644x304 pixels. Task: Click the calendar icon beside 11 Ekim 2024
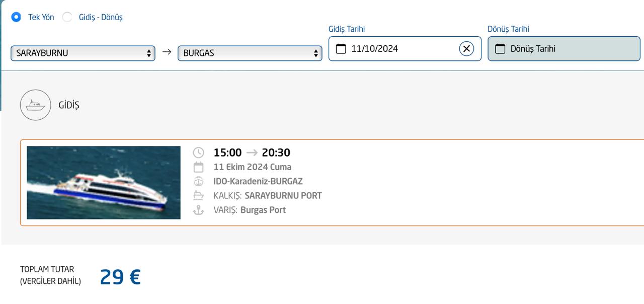point(199,167)
